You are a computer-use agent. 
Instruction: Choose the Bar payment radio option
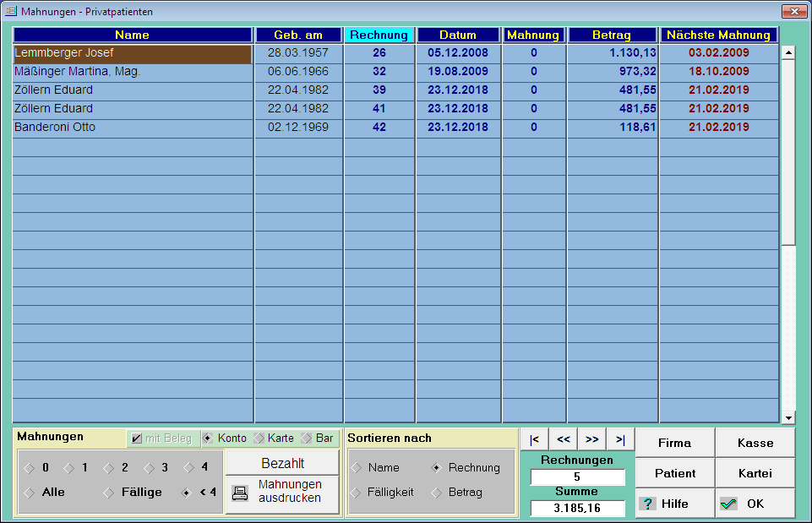click(x=308, y=439)
